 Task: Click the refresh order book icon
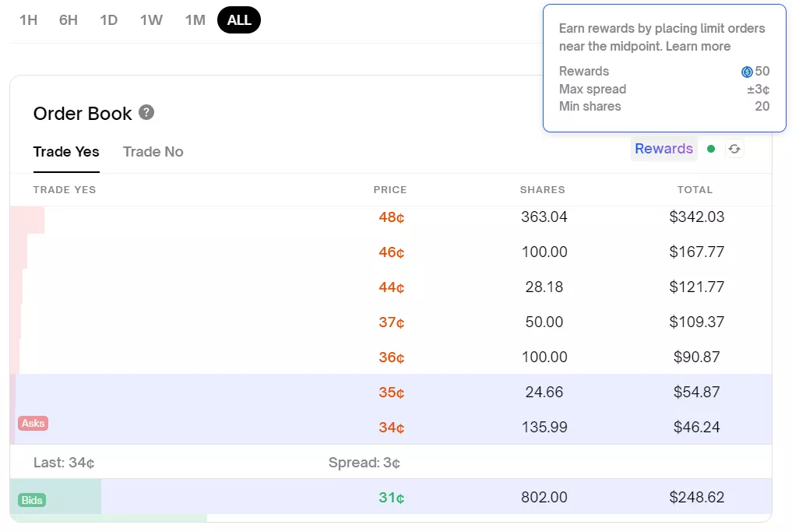click(x=734, y=149)
